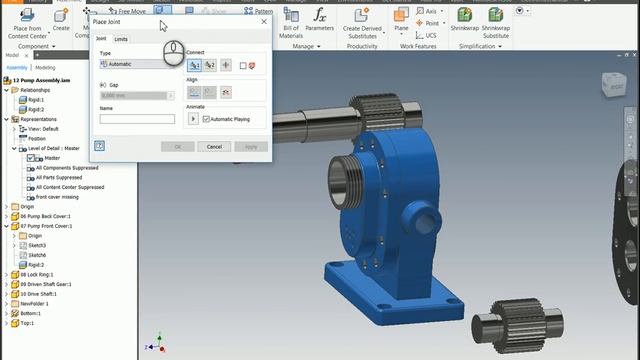
Task: Switch to the Modeling browser tab
Action: [x=45, y=68]
